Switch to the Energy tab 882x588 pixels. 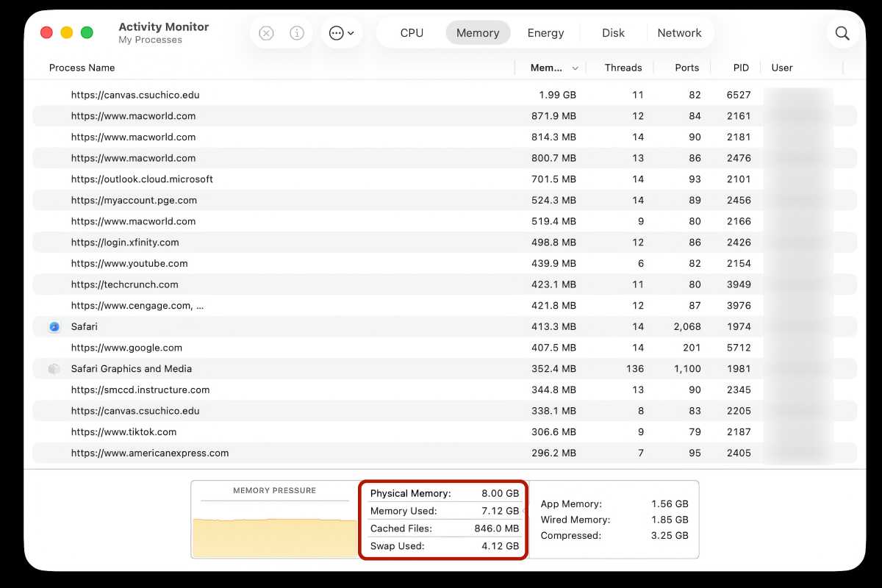pyautogui.click(x=545, y=32)
